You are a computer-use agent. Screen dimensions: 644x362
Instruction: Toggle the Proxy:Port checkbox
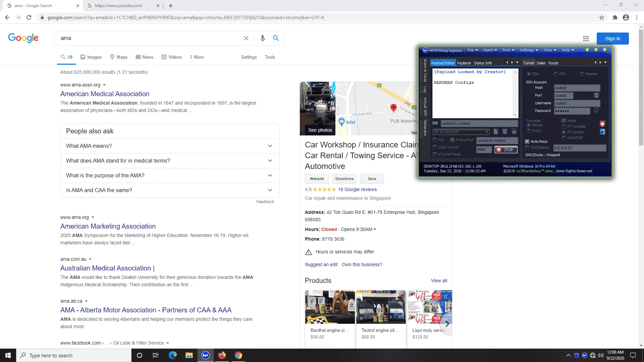[452, 140]
